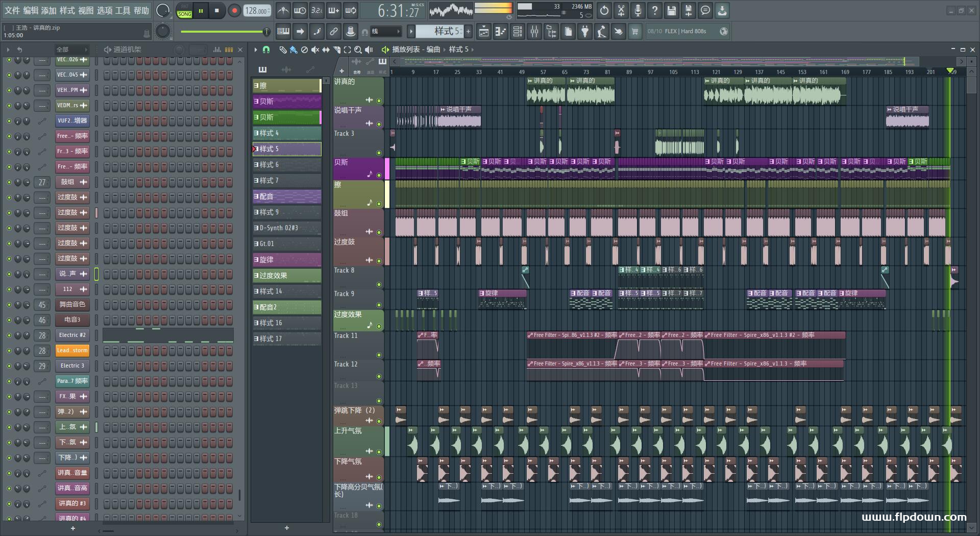Open the 编辑 menu
The width and height of the screenshot is (980, 536).
click(x=31, y=11)
